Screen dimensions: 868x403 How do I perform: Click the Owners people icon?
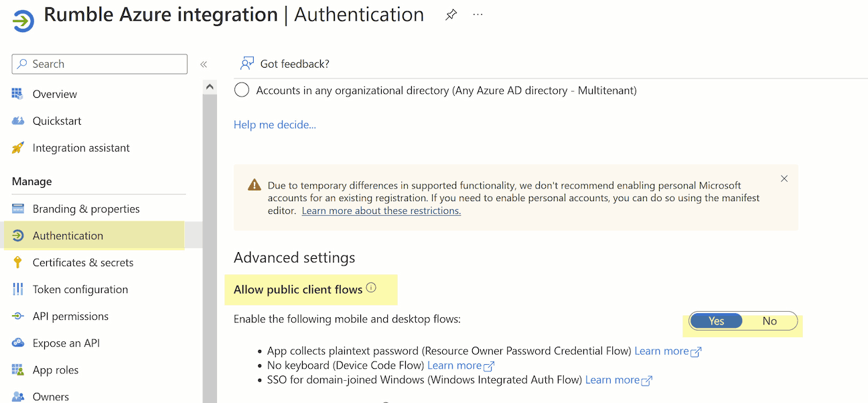click(x=18, y=396)
